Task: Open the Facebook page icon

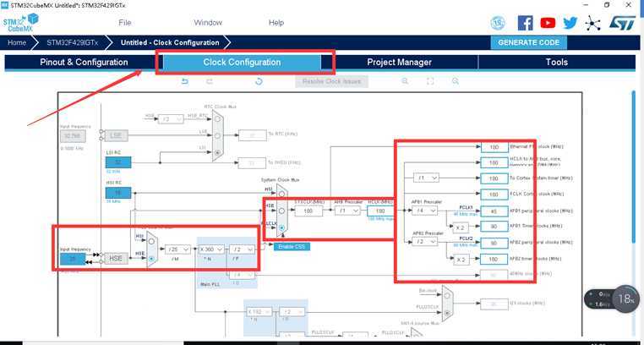Action: pyautogui.click(x=526, y=23)
